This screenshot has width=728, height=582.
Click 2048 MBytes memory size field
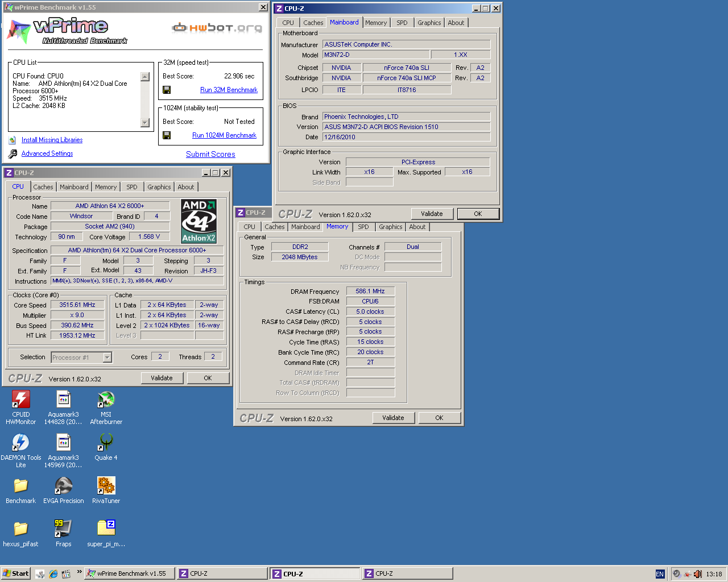(x=300, y=257)
